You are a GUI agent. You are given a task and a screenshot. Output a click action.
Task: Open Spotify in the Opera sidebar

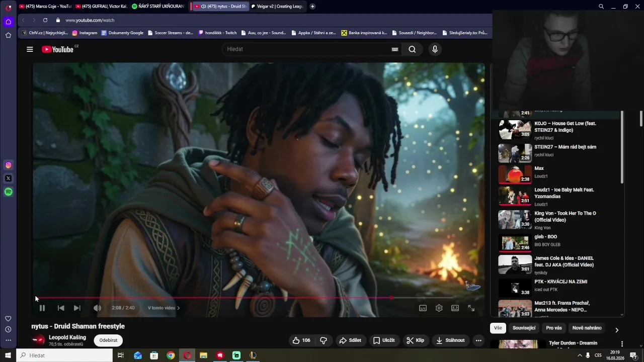click(x=9, y=192)
